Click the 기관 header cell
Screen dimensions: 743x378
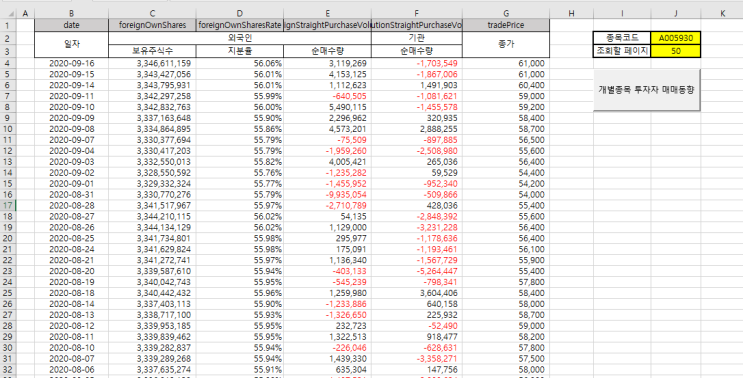pos(417,38)
